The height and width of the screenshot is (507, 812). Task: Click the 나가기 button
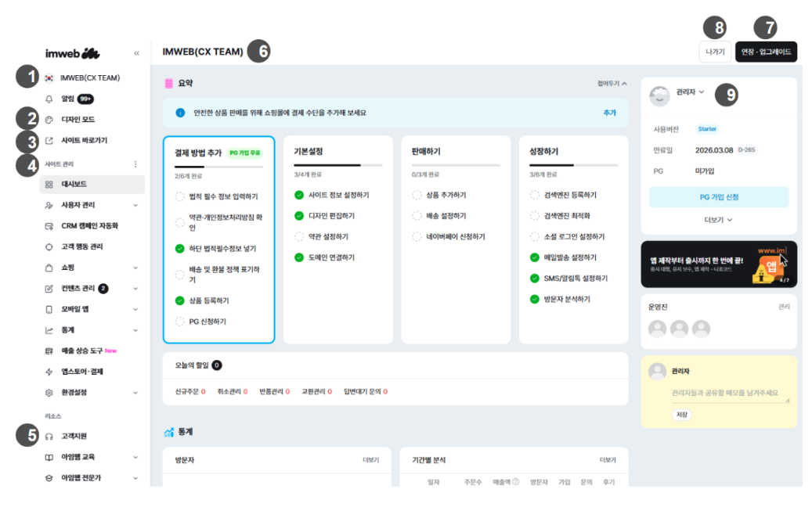(x=715, y=52)
